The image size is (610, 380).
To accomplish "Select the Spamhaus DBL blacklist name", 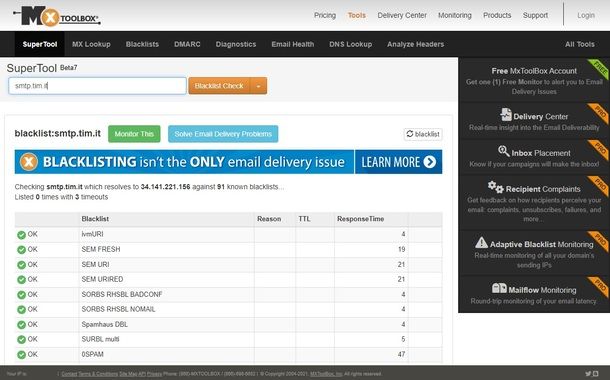I will [x=105, y=324].
